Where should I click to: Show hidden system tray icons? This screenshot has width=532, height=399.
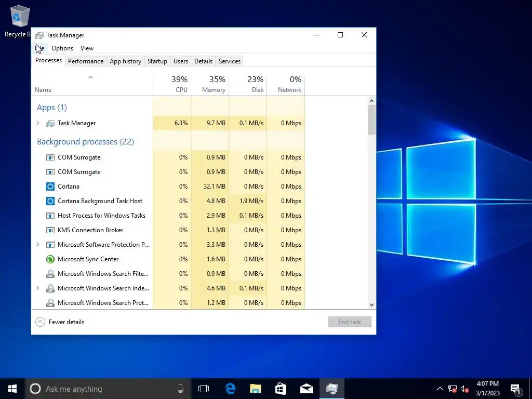coord(440,389)
